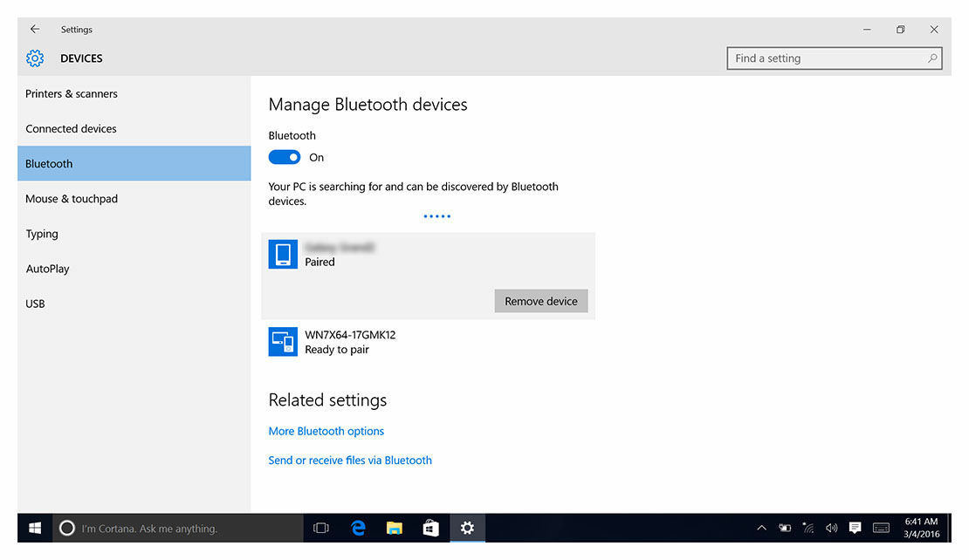Open the Windows Store from taskbar
Screen dimensions: 969x560
(x=430, y=528)
